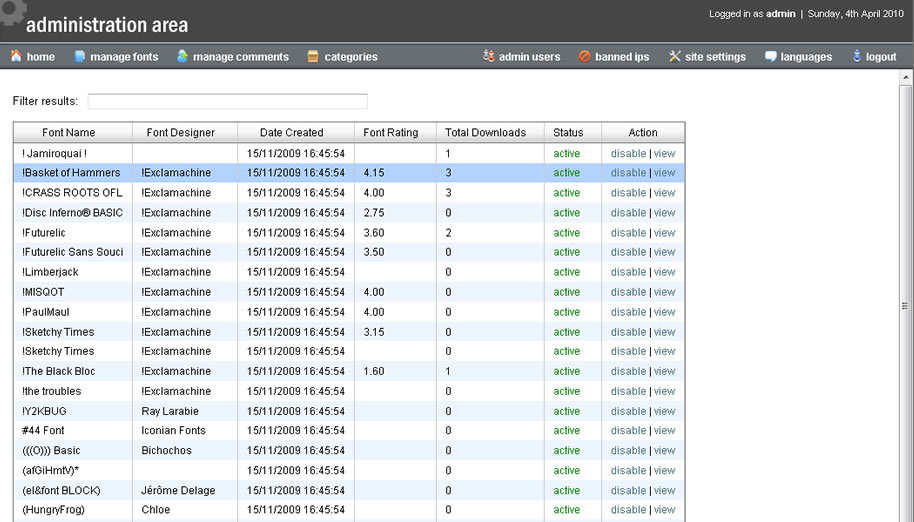Click the vertical scrollbar thumb grip
914x522 pixels.
905,305
